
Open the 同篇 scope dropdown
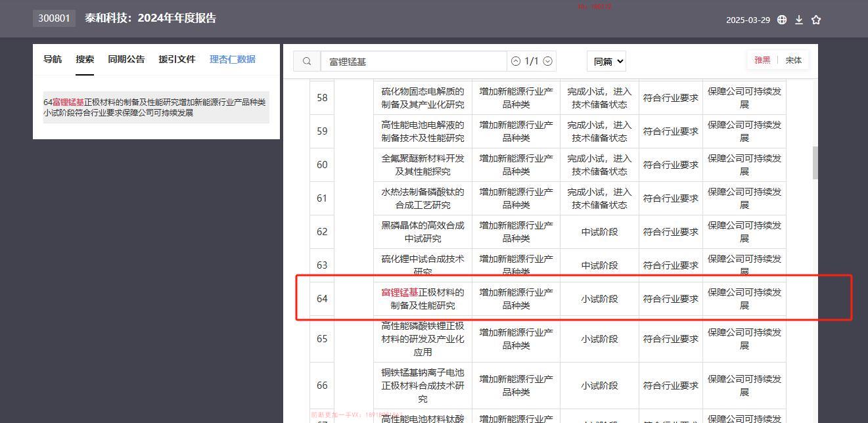point(606,61)
